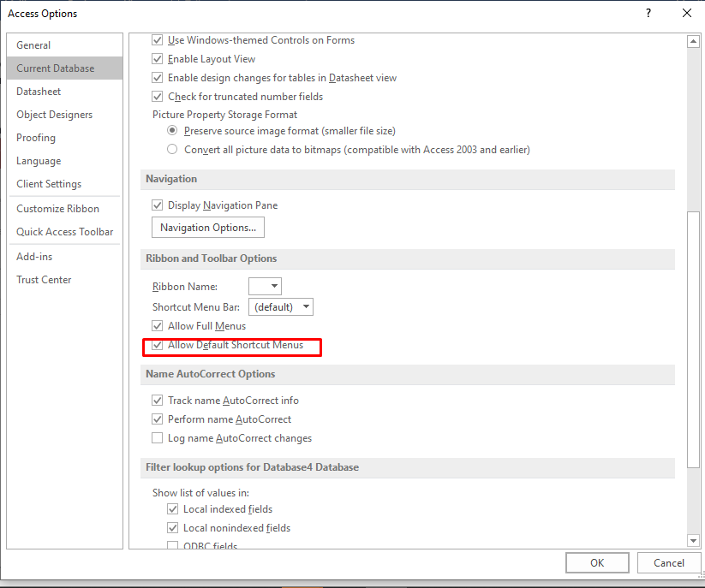Open Quick Access Toolbar category
Screen dimensions: 705x588
coord(65,232)
